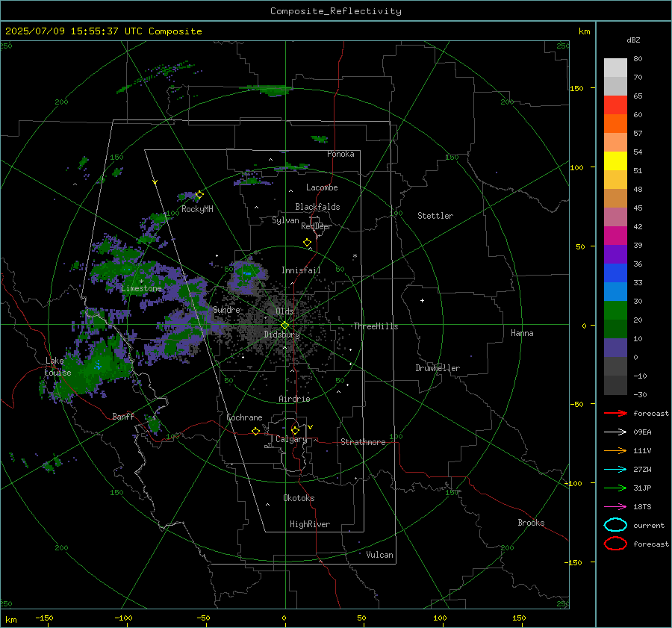Click the Innisfail label

point(301,270)
